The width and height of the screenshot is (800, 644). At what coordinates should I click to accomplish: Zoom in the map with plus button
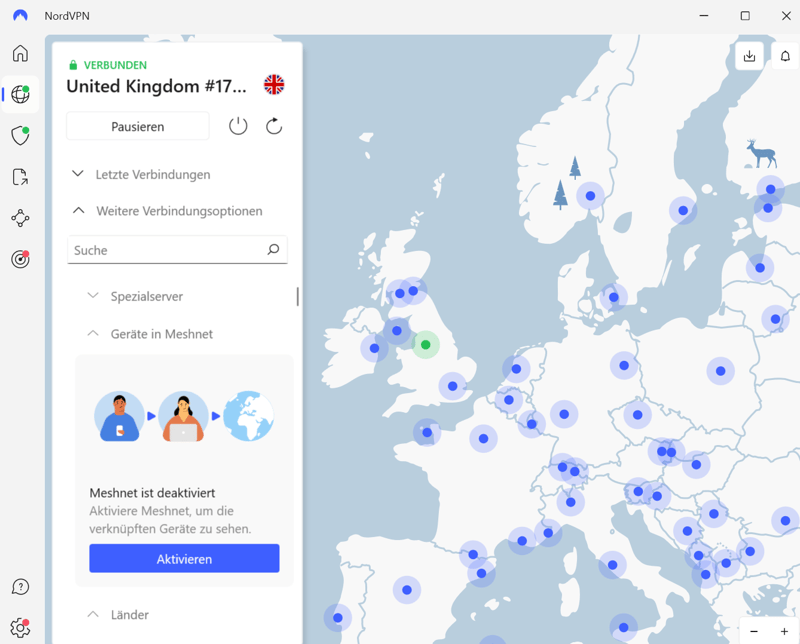(784, 632)
